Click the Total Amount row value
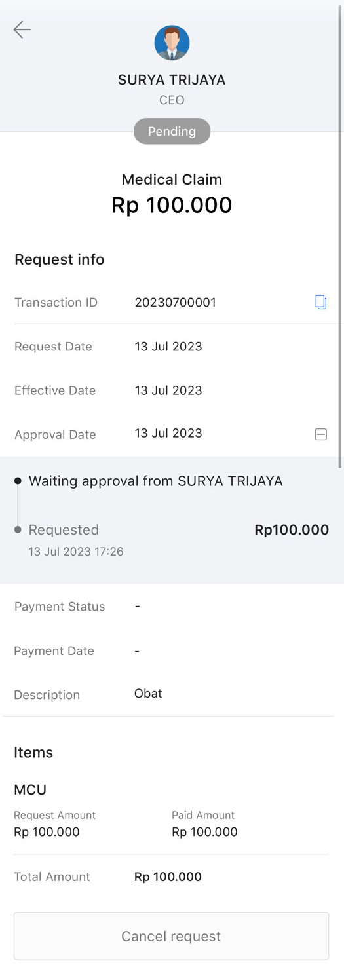 tap(168, 876)
